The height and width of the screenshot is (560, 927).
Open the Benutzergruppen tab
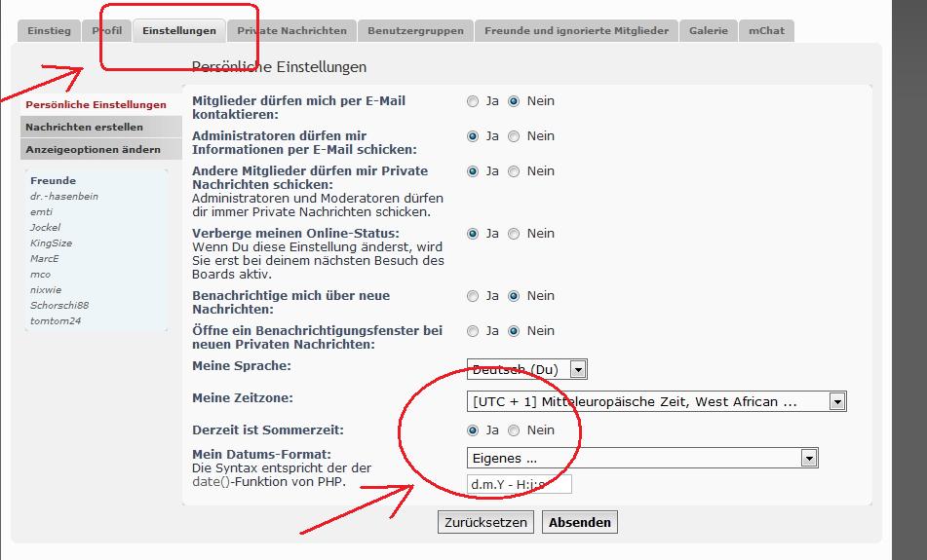[x=415, y=31]
